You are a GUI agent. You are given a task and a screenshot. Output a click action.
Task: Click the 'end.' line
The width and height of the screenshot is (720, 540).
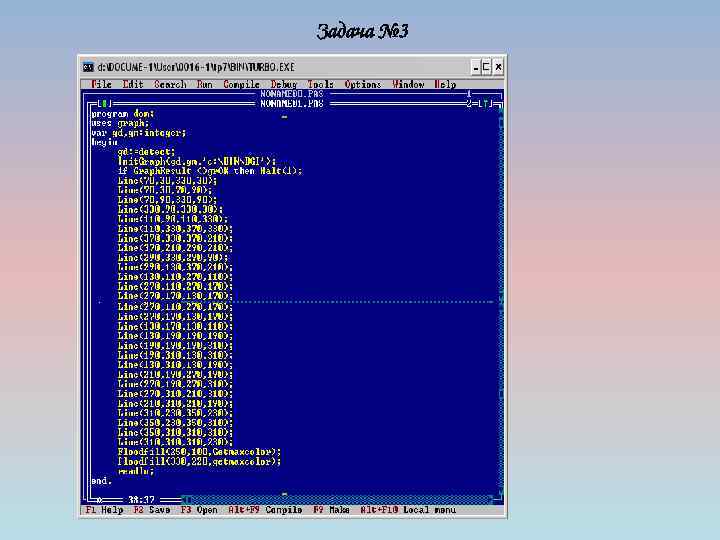pyautogui.click(x=101, y=481)
